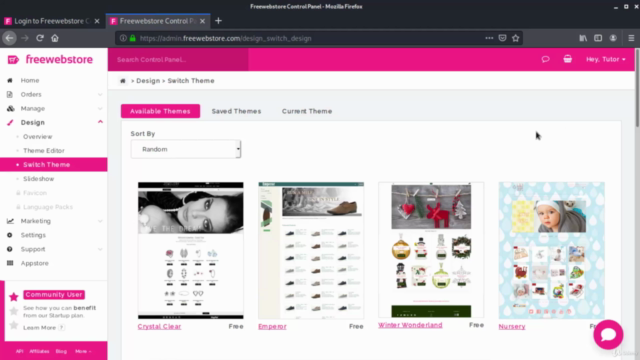Viewport: 640px width, 360px height.
Task: Go back in browser history
Action: [x=9, y=38]
